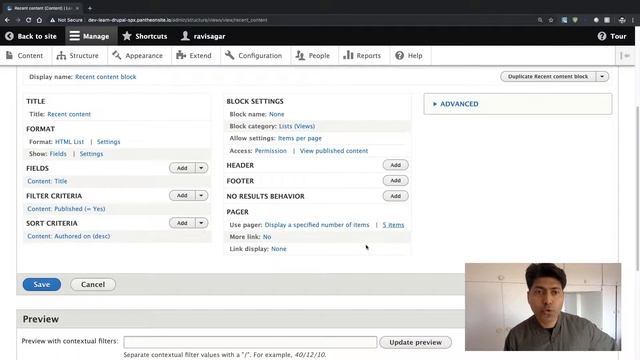Viewport: 640px width, 360px height.
Task: Change More link No setting
Action: (267, 237)
